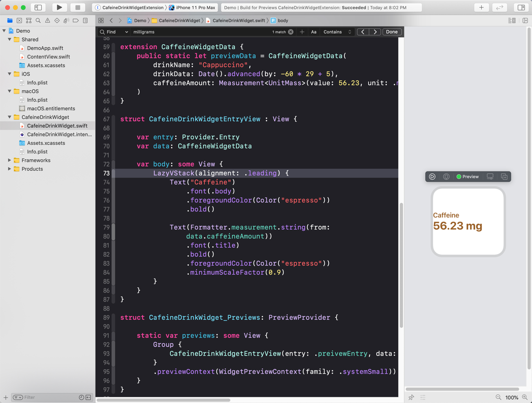
Task: Preview on device icon
Action: [x=490, y=177]
